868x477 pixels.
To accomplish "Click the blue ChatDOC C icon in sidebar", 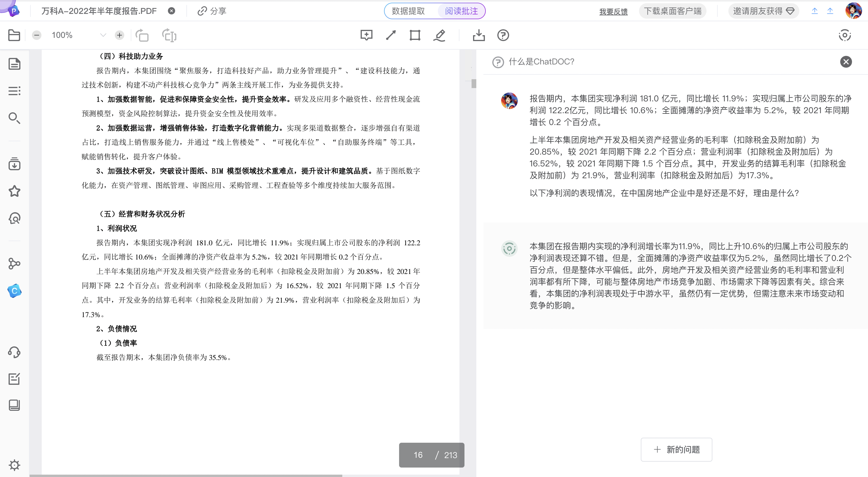I will [x=14, y=291].
